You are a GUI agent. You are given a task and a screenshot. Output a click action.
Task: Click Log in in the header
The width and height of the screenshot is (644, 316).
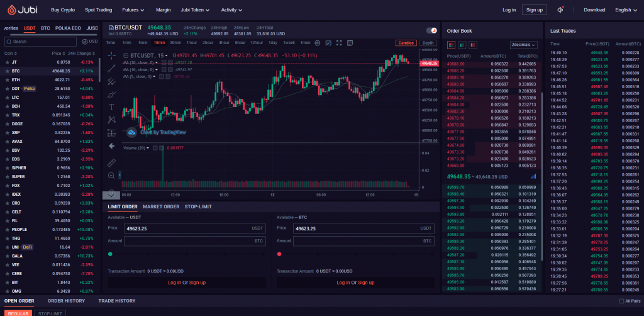pos(509,10)
